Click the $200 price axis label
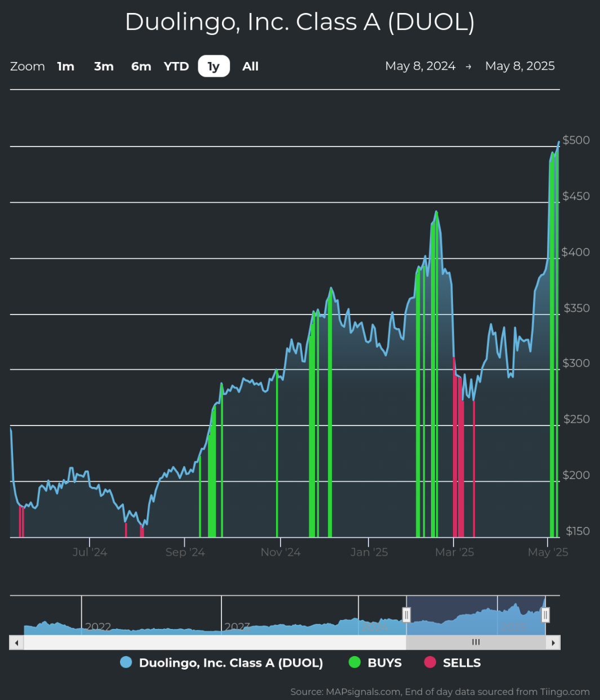 (576, 475)
